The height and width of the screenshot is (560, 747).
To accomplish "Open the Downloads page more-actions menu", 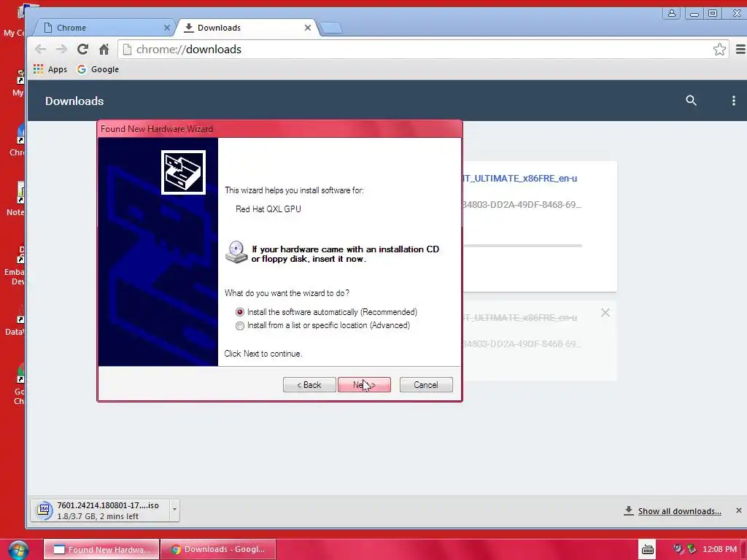I will pos(734,101).
